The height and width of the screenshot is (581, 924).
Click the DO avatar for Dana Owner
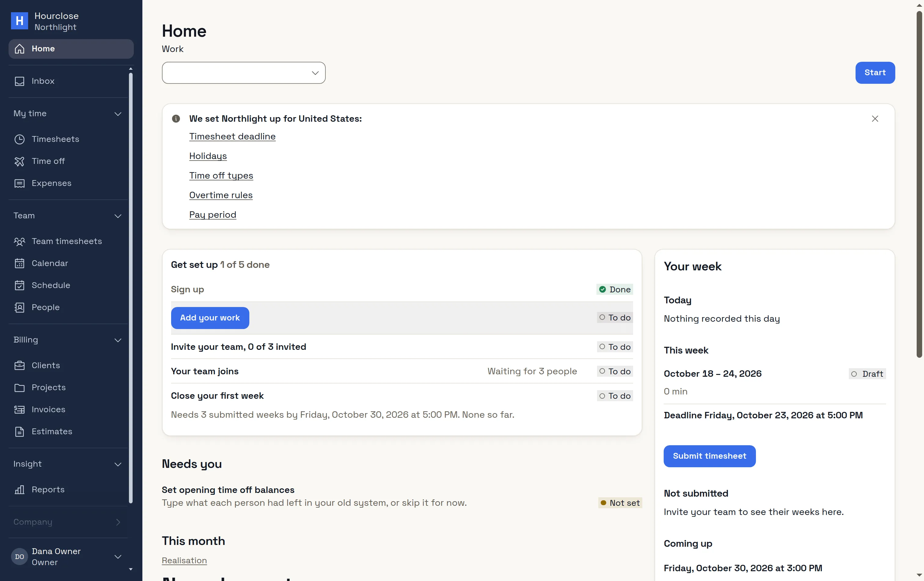[x=19, y=557]
